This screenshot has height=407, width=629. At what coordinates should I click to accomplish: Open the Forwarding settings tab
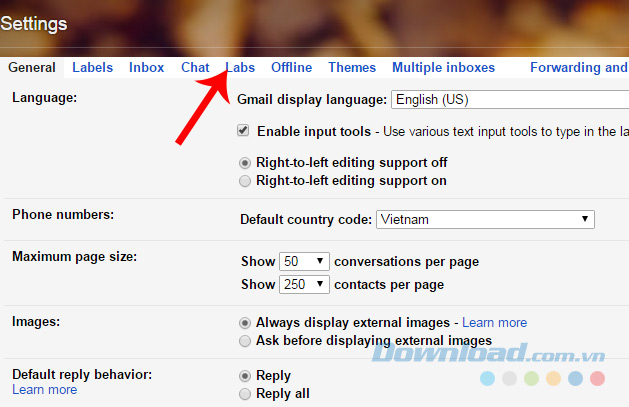[x=579, y=67]
